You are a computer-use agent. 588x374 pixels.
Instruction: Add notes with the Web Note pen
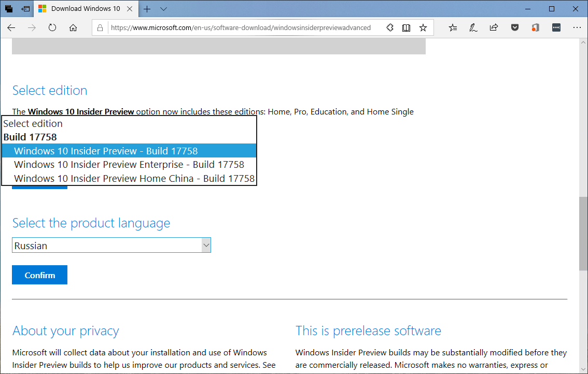(x=473, y=27)
